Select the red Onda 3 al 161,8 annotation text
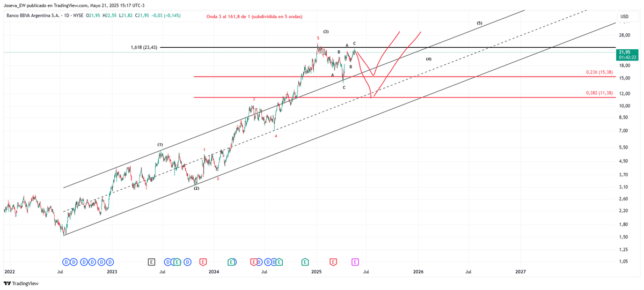 tap(254, 17)
